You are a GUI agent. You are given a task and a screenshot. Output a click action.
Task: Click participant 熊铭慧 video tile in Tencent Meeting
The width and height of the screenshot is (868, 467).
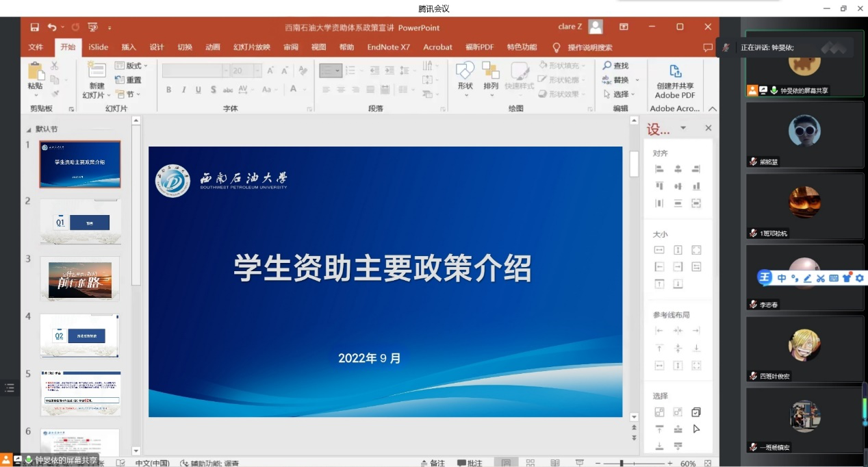click(804, 135)
